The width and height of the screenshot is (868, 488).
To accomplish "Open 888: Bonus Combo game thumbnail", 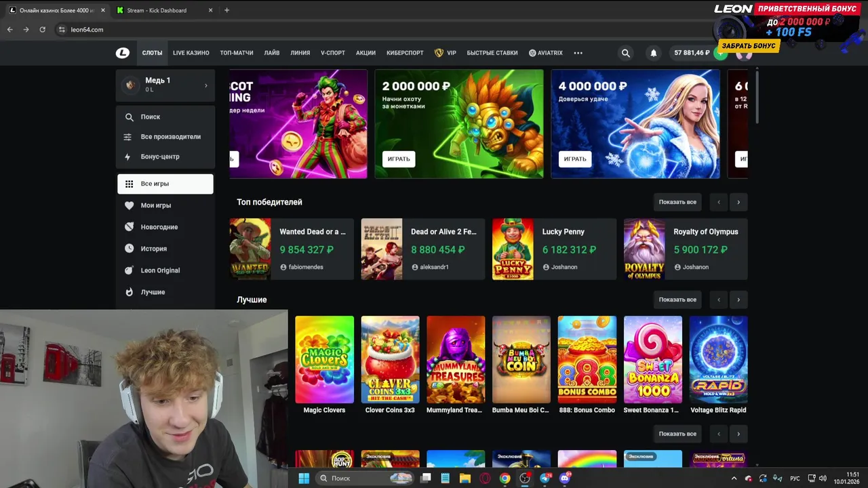I will point(587,359).
